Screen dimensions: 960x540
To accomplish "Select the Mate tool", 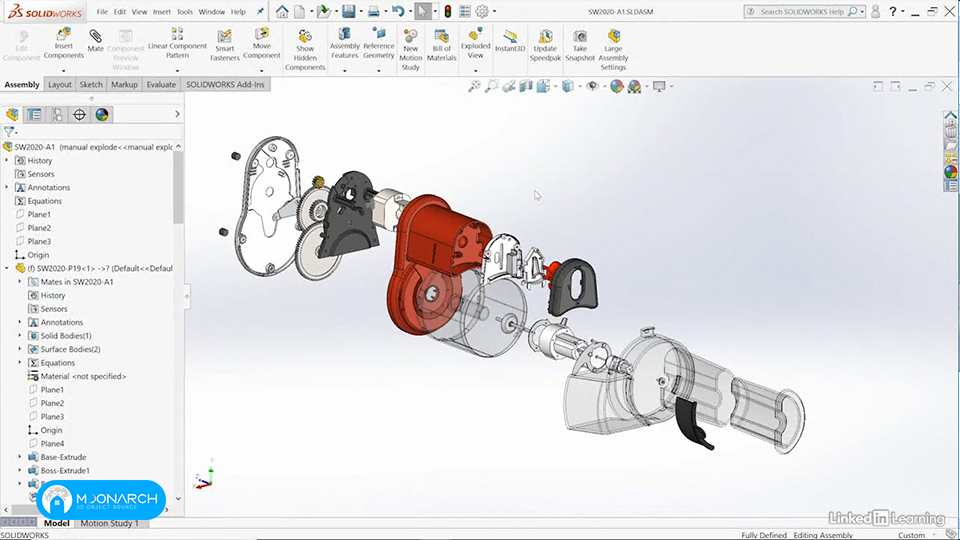I will (x=96, y=40).
